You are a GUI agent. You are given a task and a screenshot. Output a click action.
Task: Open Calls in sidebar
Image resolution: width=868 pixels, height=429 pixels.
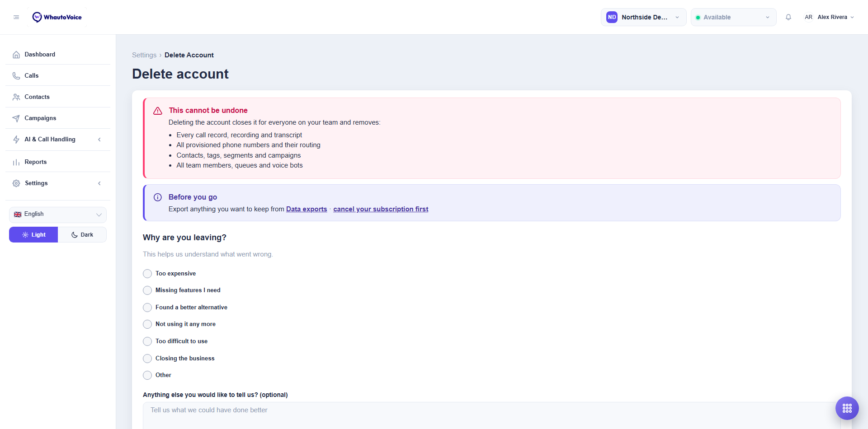tap(58, 75)
